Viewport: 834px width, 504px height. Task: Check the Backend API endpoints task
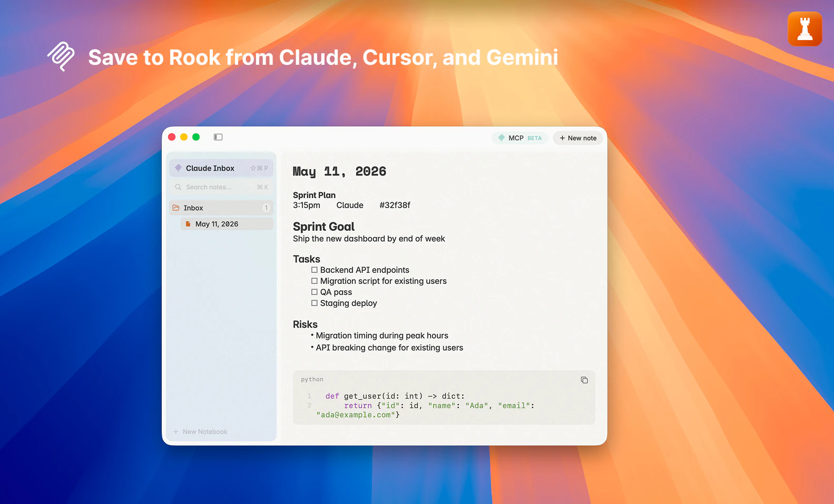(315, 270)
